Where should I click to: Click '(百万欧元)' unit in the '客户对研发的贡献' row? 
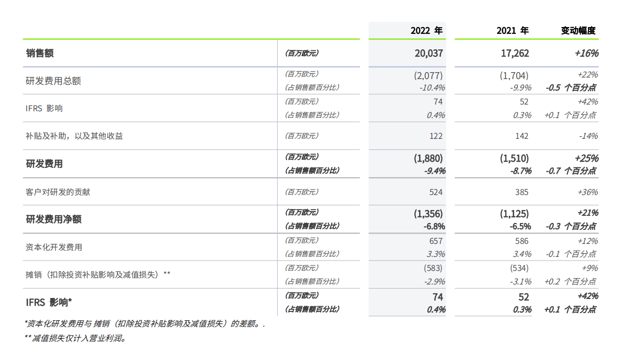pyautogui.click(x=302, y=192)
